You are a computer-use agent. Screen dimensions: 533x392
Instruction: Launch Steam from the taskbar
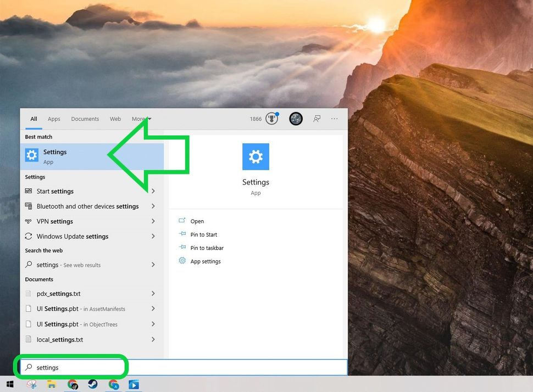coord(93,384)
